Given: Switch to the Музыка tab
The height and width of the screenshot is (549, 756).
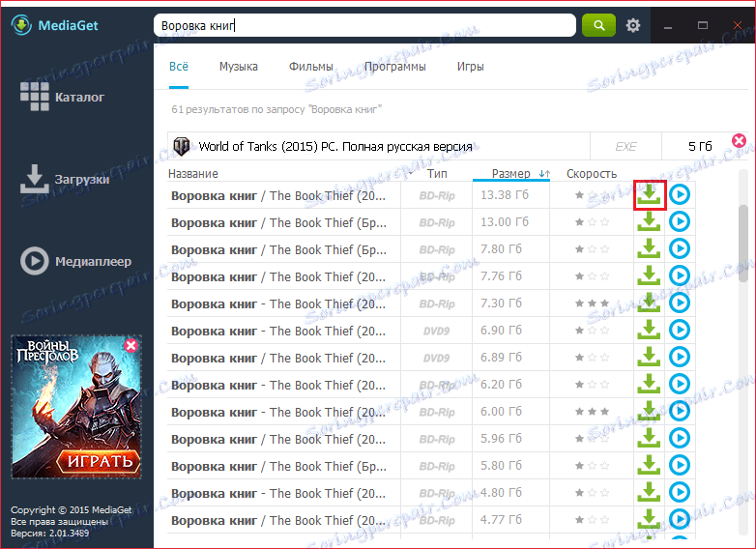Looking at the screenshot, I should pos(238,67).
